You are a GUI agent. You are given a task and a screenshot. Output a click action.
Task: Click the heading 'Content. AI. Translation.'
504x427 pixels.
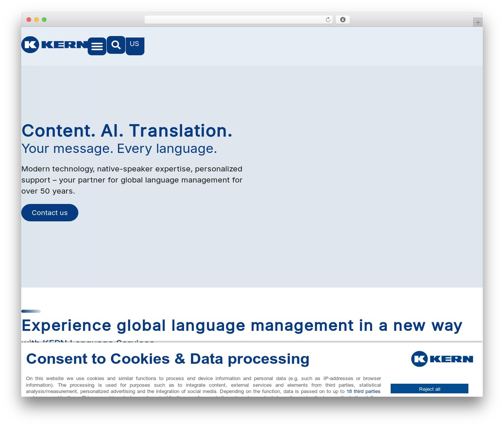[127, 131]
